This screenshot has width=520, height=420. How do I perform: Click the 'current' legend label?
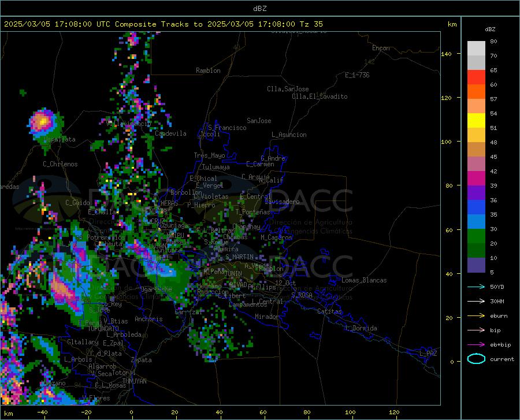(x=502, y=359)
